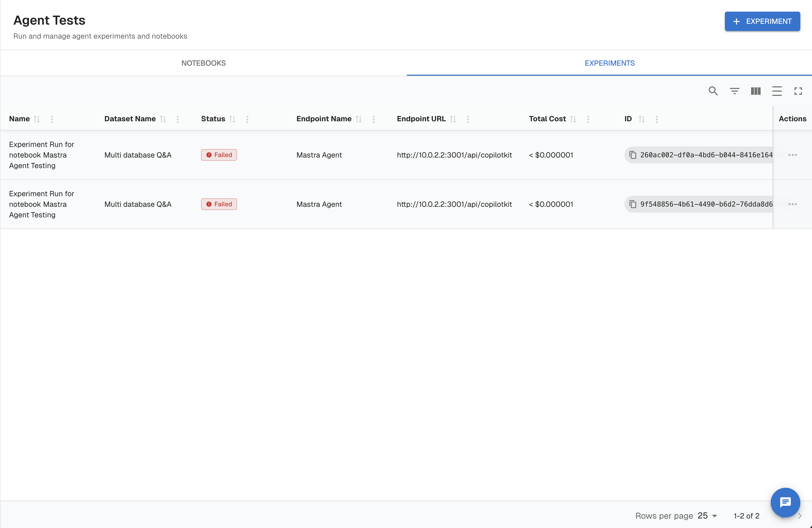The height and width of the screenshot is (528, 812).
Task: Sort by Endpoint URL column
Action: point(453,119)
